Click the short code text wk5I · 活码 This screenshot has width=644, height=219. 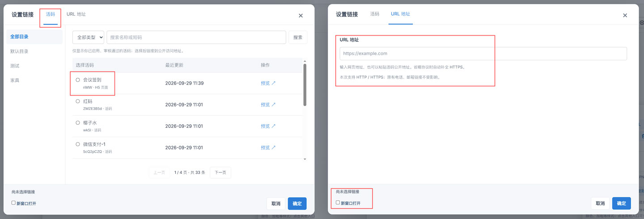(92, 130)
